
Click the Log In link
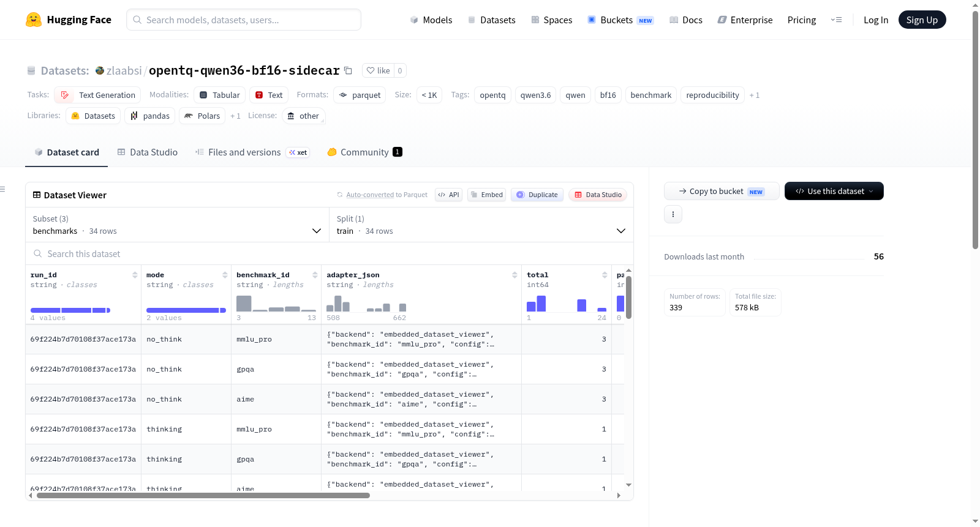(x=876, y=20)
